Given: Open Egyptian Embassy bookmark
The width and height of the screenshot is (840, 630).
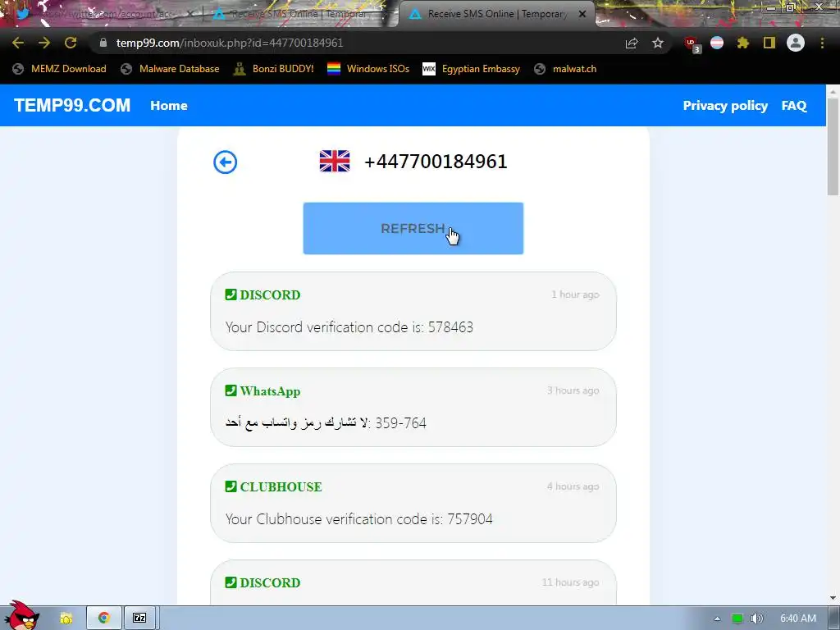Looking at the screenshot, I should point(472,69).
